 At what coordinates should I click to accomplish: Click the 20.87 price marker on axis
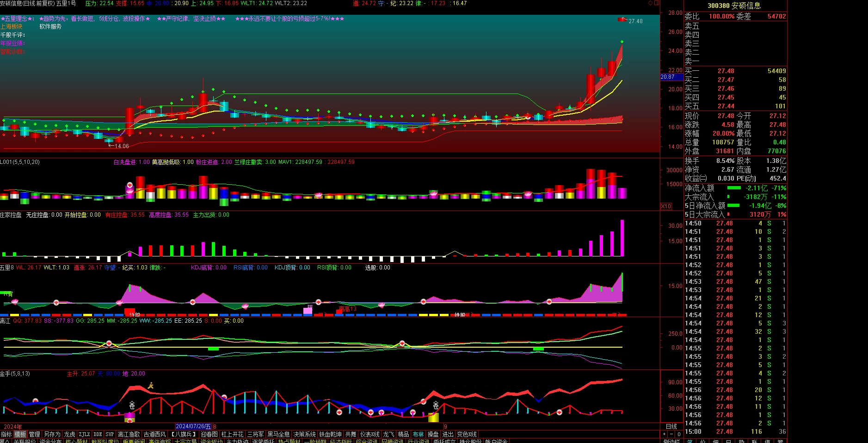click(667, 77)
